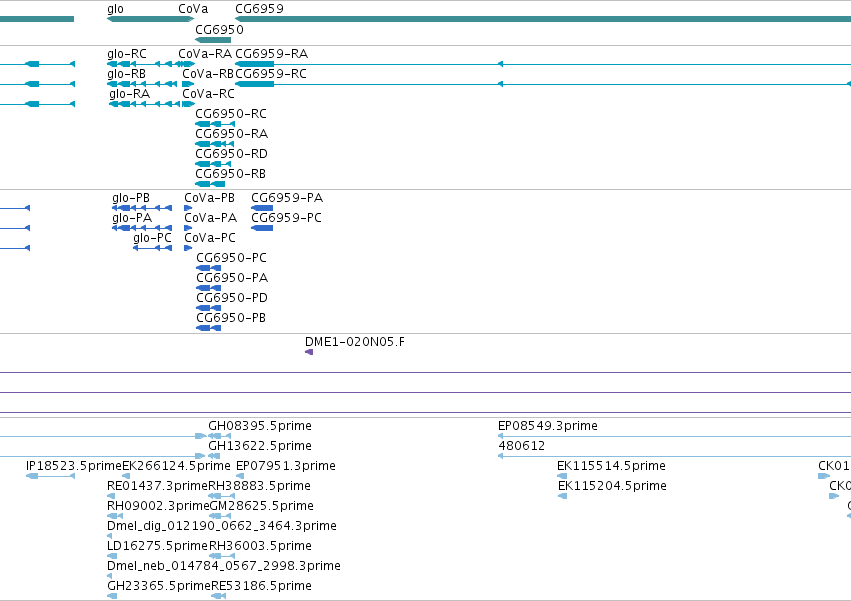Select EST EK115204.5prime

pos(613,486)
